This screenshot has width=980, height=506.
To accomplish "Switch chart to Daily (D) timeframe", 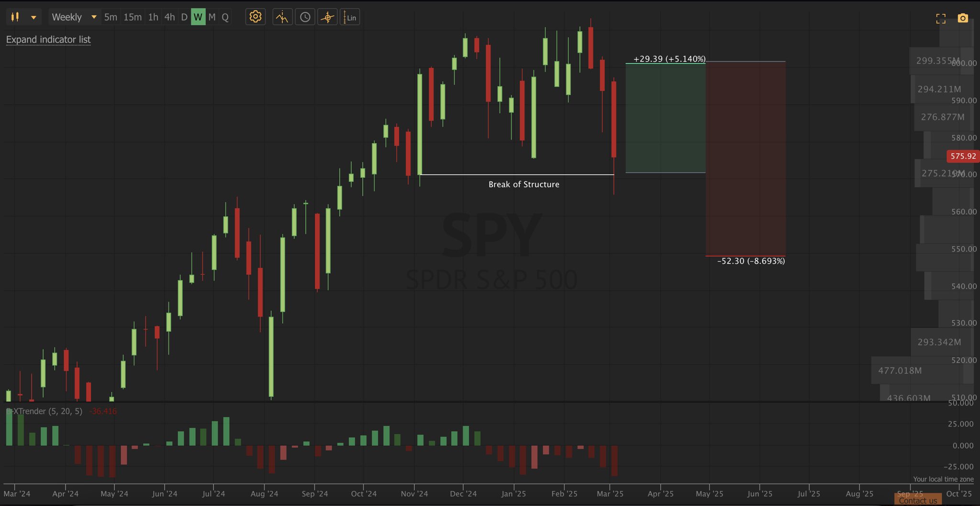I will tap(184, 17).
